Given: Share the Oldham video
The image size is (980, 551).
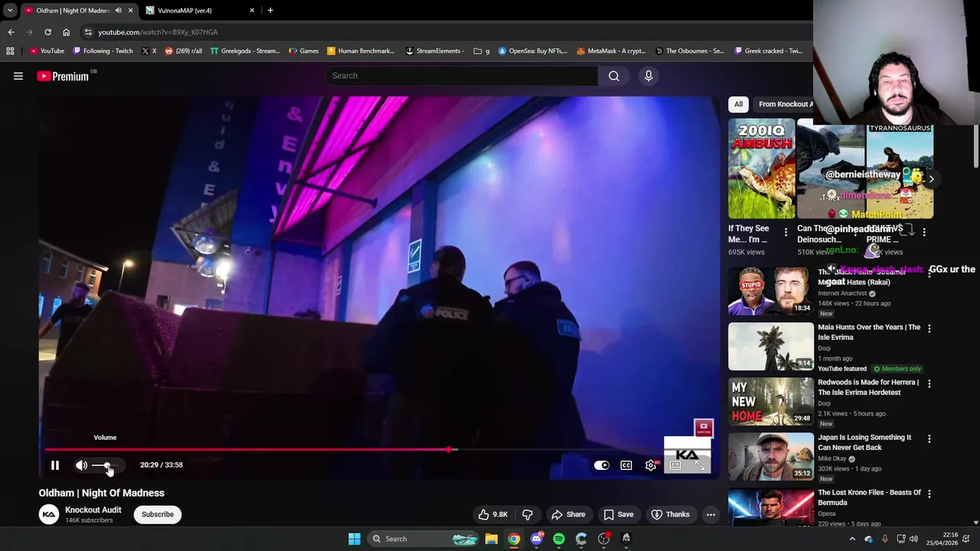Looking at the screenshot, I should 568,514.
